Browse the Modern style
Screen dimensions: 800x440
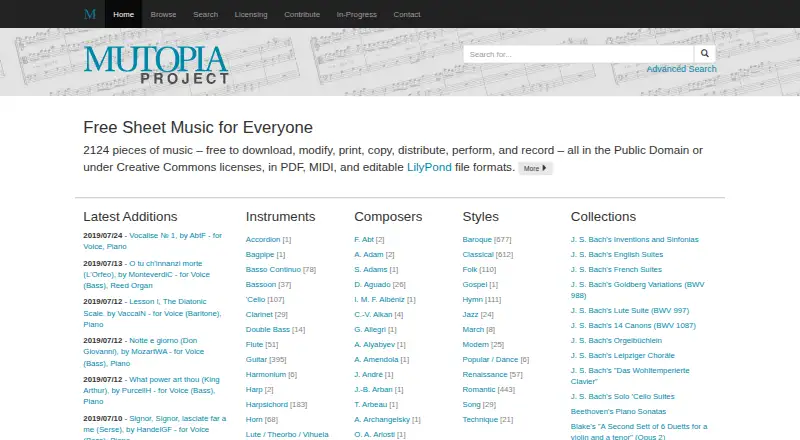pyautogui.click(x=476, y=345)
